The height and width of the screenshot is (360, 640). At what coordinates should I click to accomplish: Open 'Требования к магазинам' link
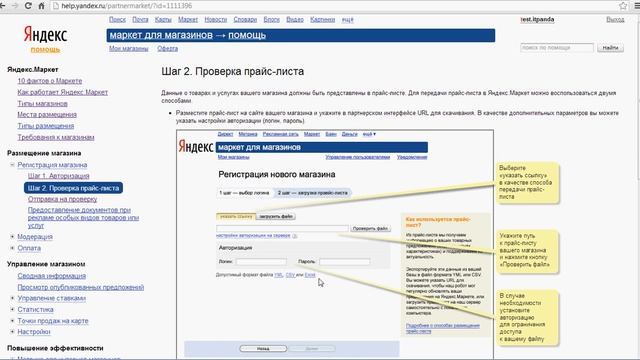click(56, 137)
